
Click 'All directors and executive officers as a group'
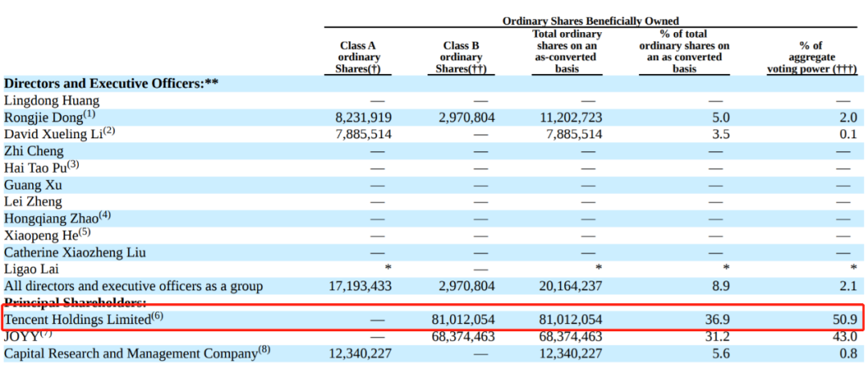click(133, 286)
